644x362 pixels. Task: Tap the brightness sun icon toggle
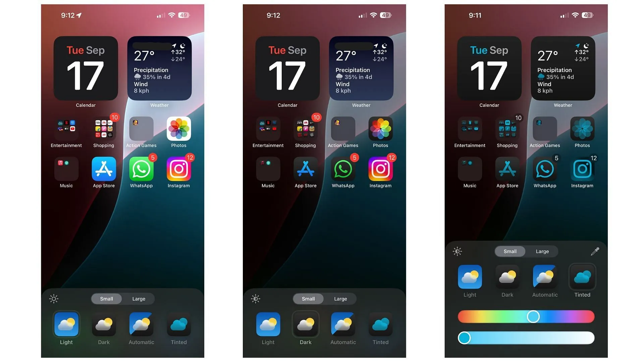coord(54,299)
